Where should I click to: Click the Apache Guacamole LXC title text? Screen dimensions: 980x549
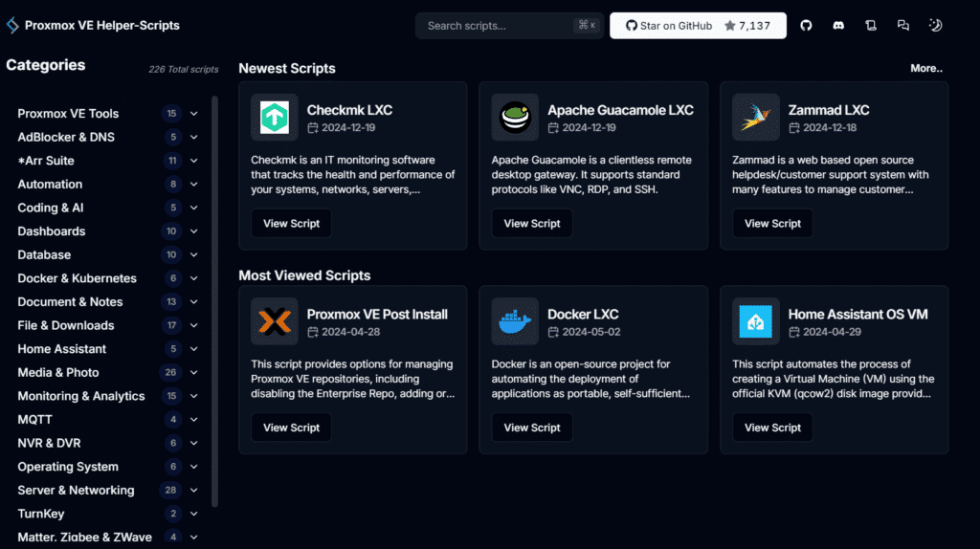pos(620,110)
